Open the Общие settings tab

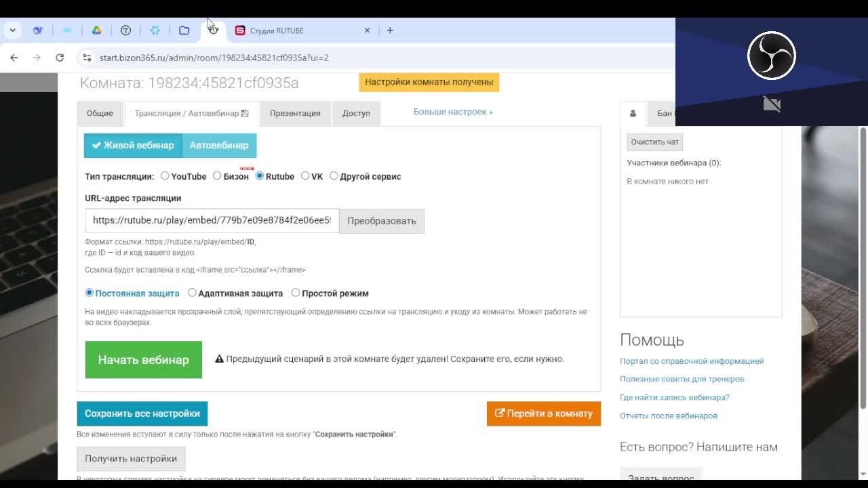(x=100, y=113)
